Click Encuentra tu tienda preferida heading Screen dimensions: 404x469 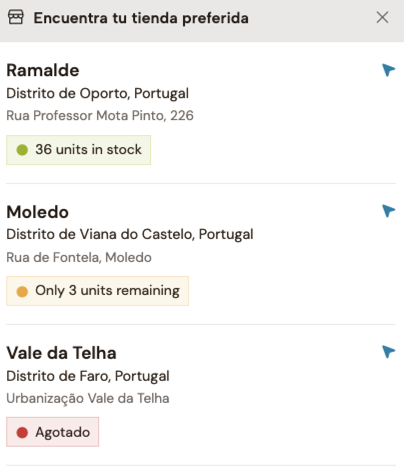tap(141, 18)
